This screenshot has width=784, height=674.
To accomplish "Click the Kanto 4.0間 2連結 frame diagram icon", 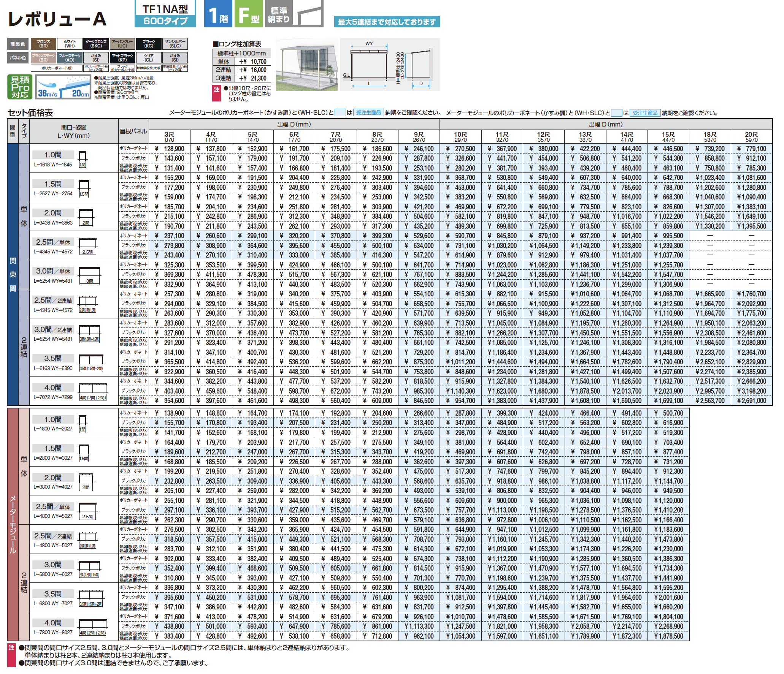I will tap(93, 392).
